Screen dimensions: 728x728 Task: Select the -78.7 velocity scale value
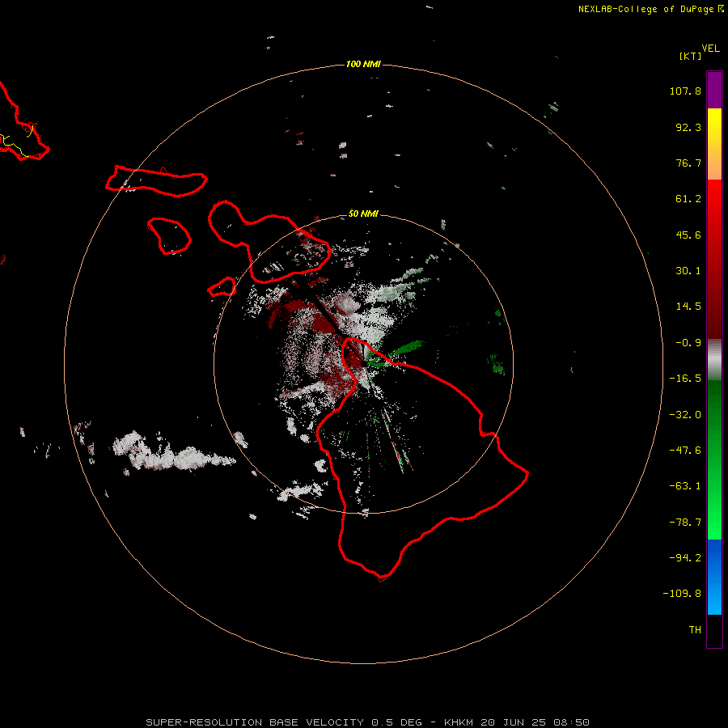click(x=685, y=523)
